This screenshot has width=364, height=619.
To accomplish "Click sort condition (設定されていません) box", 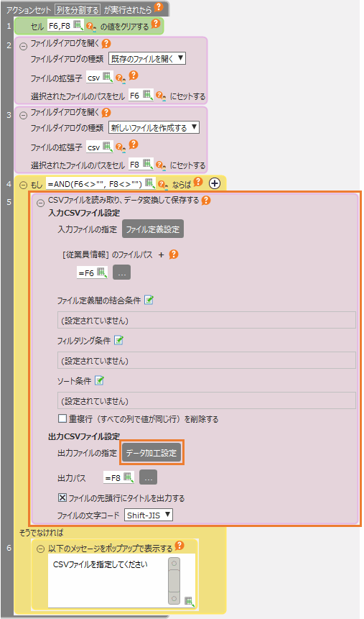I will [x=207, y=400].
